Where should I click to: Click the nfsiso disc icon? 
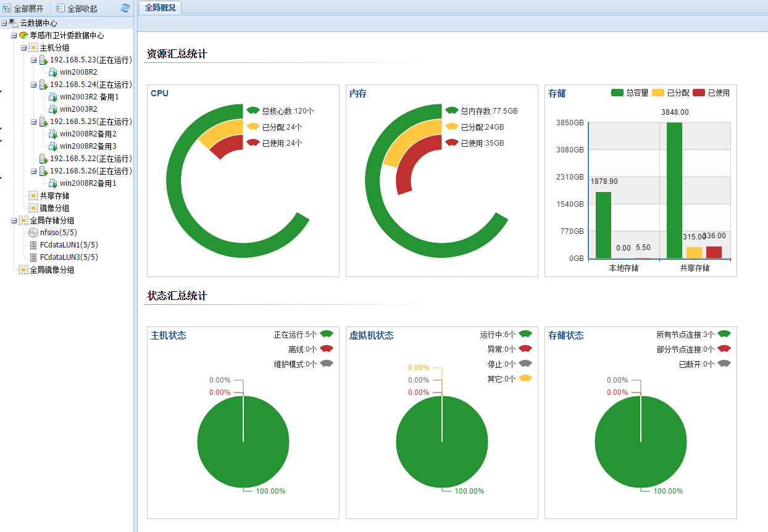pyautogui.click(x=33, y=233)
